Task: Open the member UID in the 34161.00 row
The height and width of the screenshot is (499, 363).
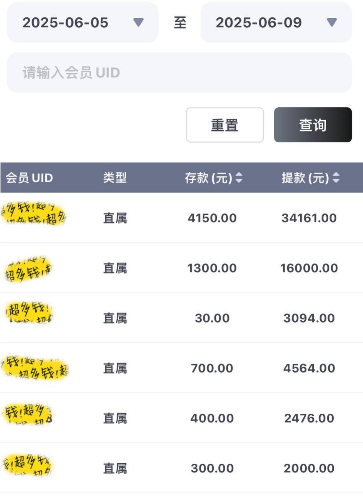Action: coord(34,213)
